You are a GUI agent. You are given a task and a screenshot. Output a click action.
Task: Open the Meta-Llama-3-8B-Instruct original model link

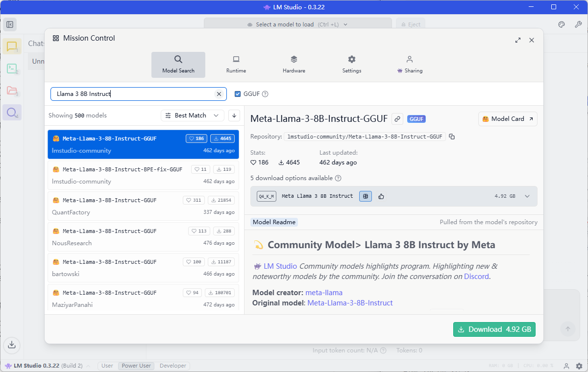[x=350, y=303]
